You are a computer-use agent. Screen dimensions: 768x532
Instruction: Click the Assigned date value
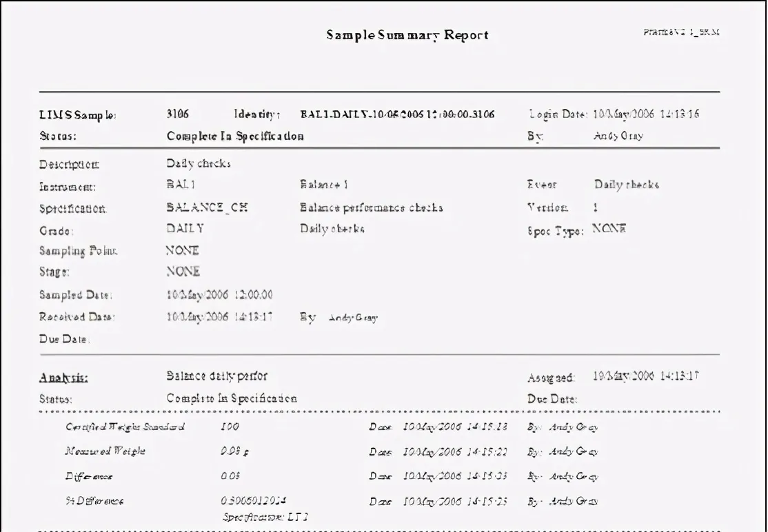pos(645,376)
